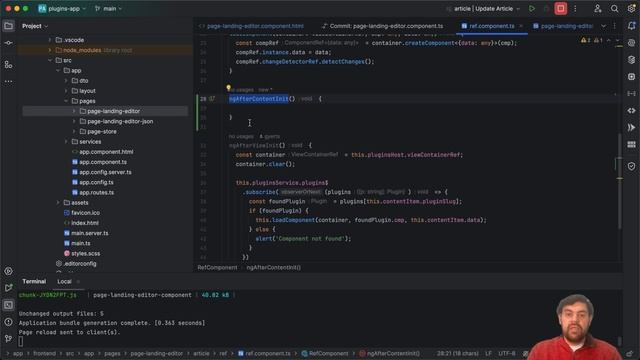640x360 pixels.
Task: Open favicon.ico file
Action: click(85, 213)
